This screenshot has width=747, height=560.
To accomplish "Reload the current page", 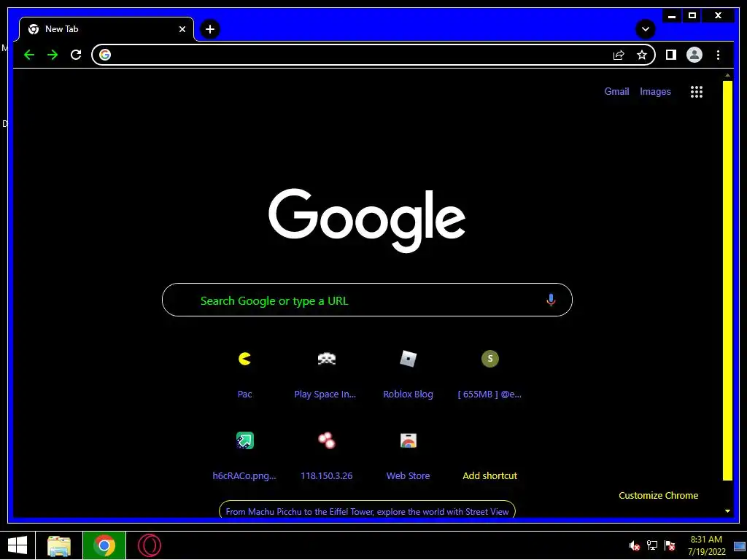I will click(x=76, y=55).
